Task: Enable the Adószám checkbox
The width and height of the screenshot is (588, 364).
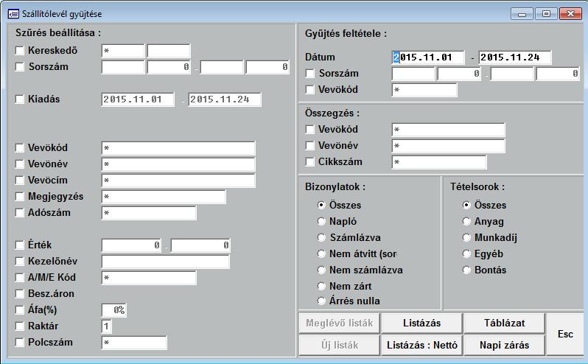Action: click(19, 212)
